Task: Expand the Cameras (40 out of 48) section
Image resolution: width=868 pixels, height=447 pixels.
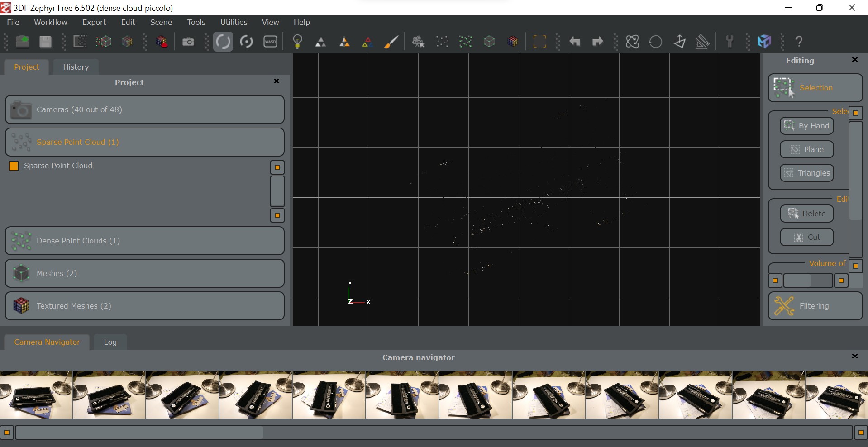Action: pyautogui.click(x=145, y=109)
